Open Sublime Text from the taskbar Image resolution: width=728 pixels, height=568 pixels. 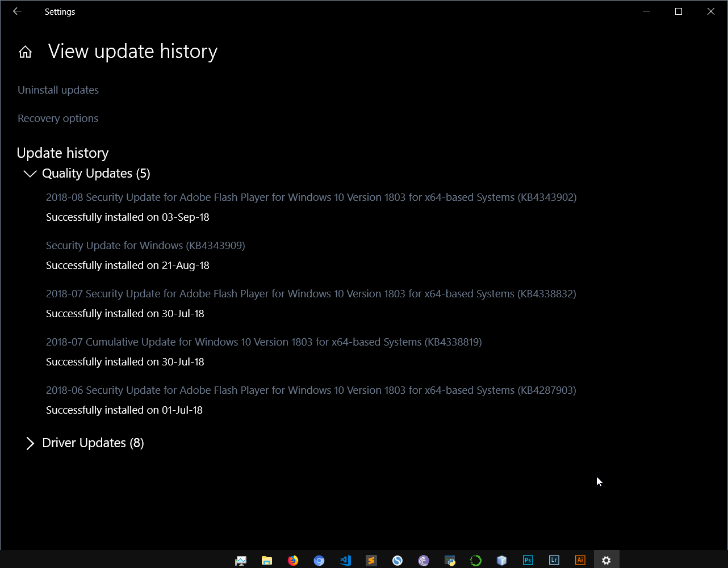click(x=371, y=561)
